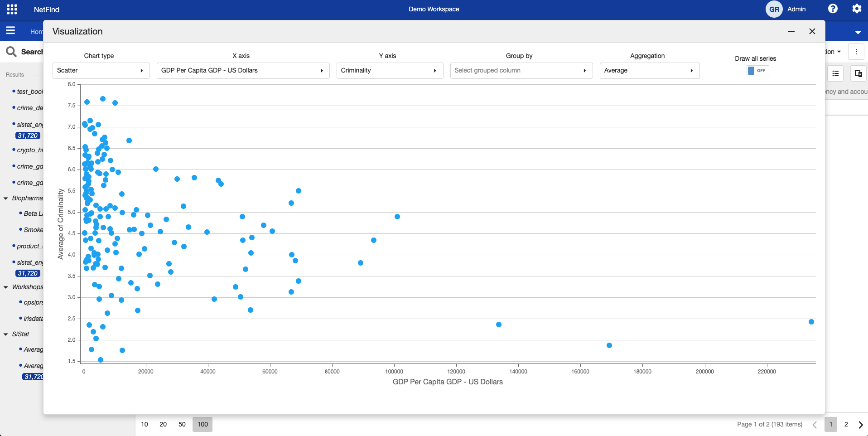Open the Aggregation Average dropdown
Viewport: 868px width, 436px height.
(649, 71)
